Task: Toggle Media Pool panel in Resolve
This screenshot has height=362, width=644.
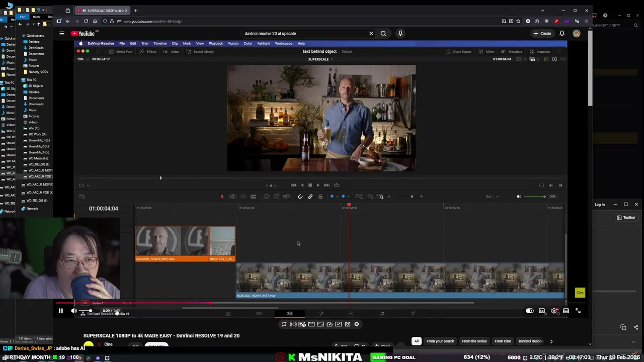Action: [121, 52]
